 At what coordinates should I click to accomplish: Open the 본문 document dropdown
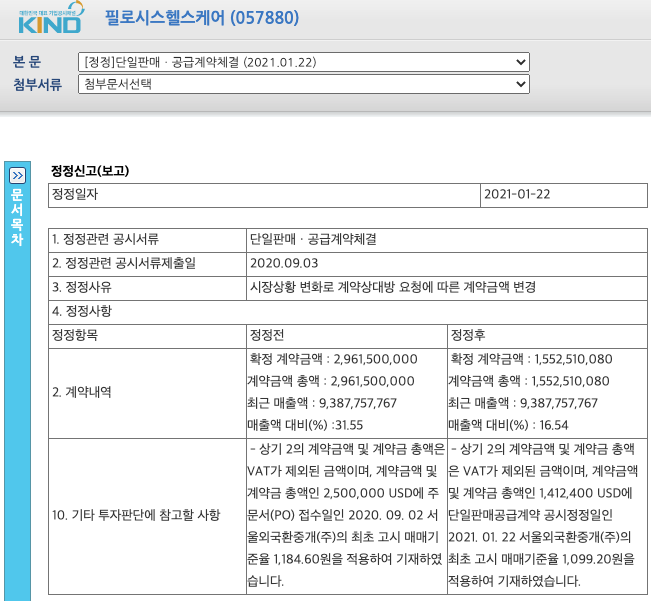(x=303, y=62)
